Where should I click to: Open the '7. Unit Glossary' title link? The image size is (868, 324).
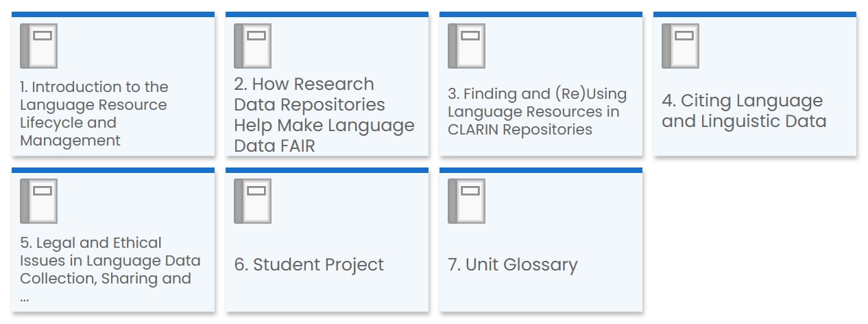pos(513,265)
